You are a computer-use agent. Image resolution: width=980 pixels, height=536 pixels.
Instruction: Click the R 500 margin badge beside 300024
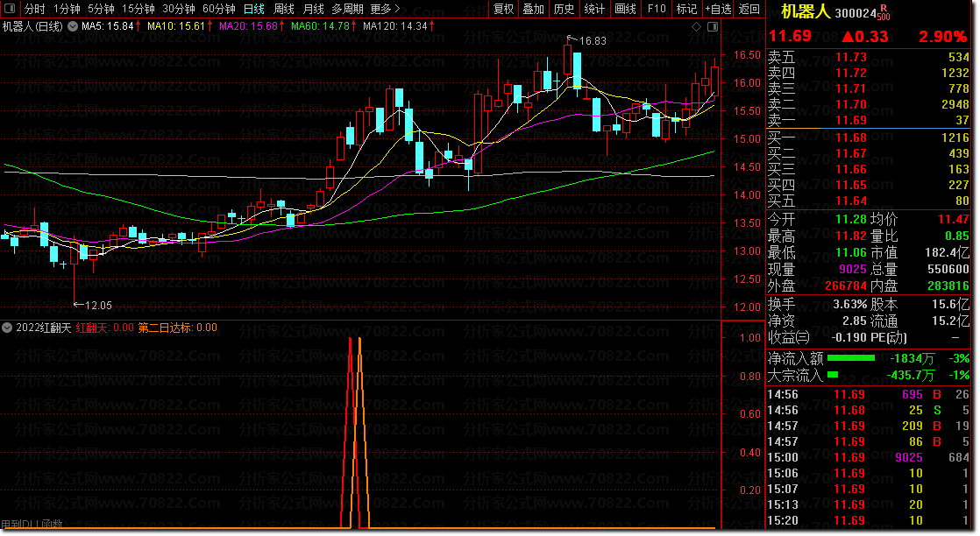coord(884,12)
